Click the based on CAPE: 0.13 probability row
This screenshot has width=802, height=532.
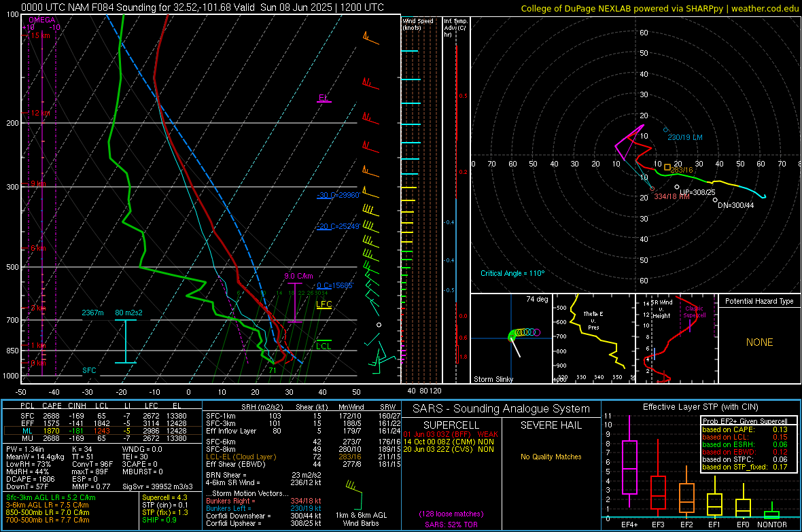pos(745,429)
